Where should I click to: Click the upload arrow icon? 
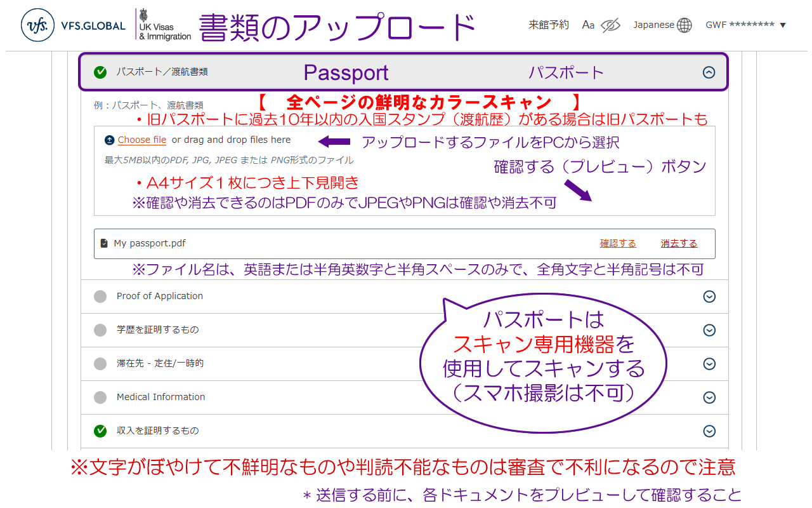pyautogui.click(x=110, y=140)
